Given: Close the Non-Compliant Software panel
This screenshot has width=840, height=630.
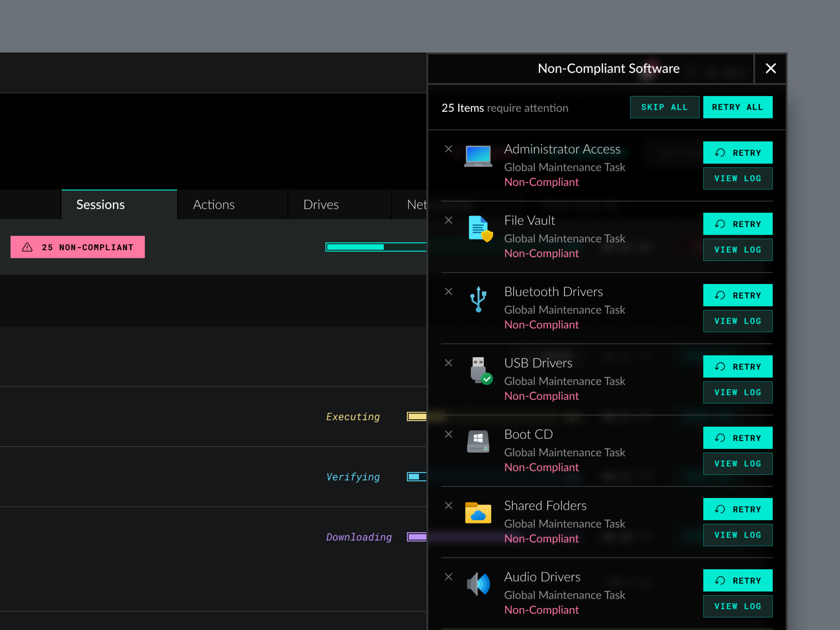Looking at the screenshot, I should tap(770, 68).
